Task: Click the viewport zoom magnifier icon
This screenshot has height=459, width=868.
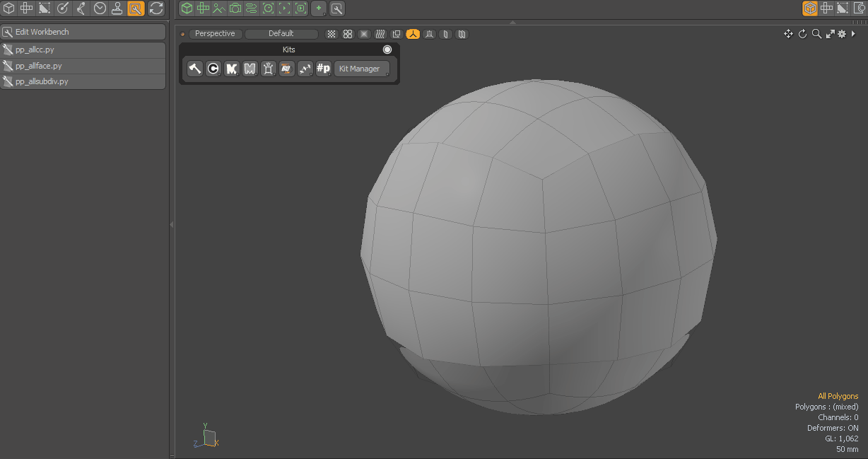Action: pyautogui.click(x=816, y=34)
